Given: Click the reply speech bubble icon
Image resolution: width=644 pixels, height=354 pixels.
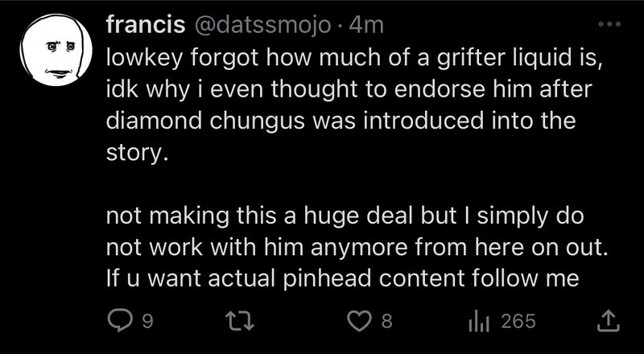Looking at the screenshot, I should click(119, 322).
